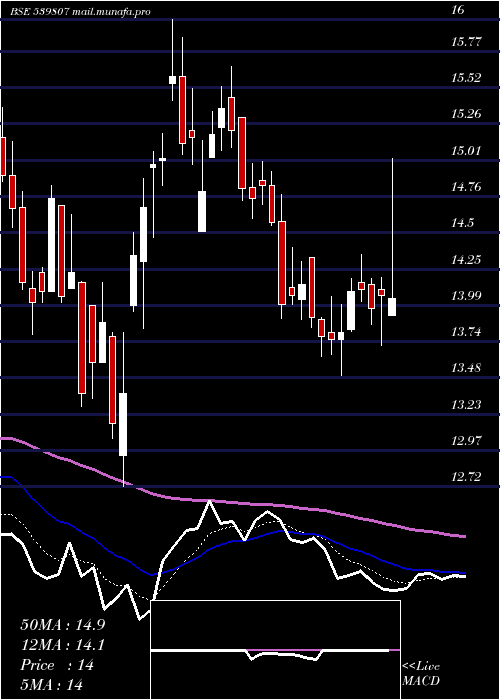500x700 pixels.
Task: Click the 13.48 price axis label
Action: pos(467,368)
